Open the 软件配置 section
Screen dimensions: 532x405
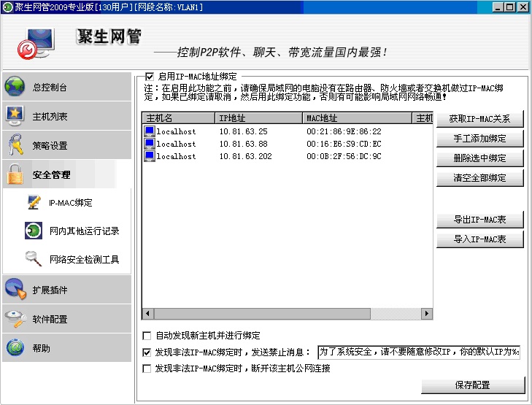(x=67, y=318)
